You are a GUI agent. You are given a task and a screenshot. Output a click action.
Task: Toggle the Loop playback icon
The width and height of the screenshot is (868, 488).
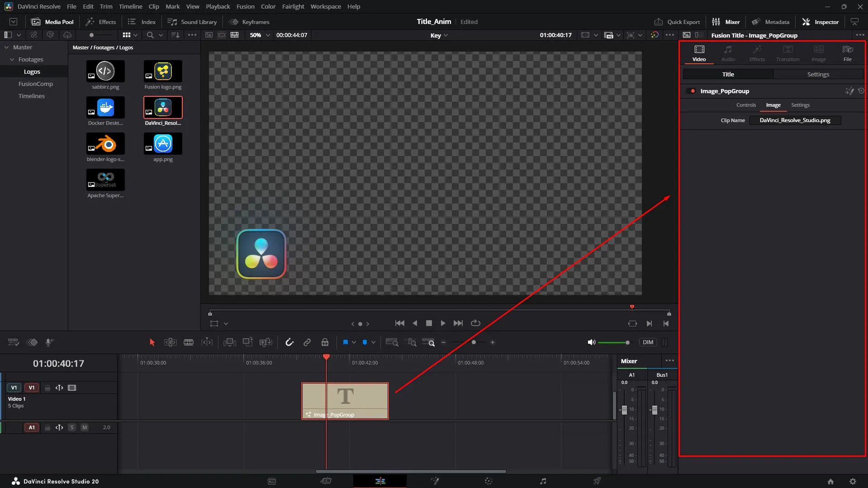(475, 323)
